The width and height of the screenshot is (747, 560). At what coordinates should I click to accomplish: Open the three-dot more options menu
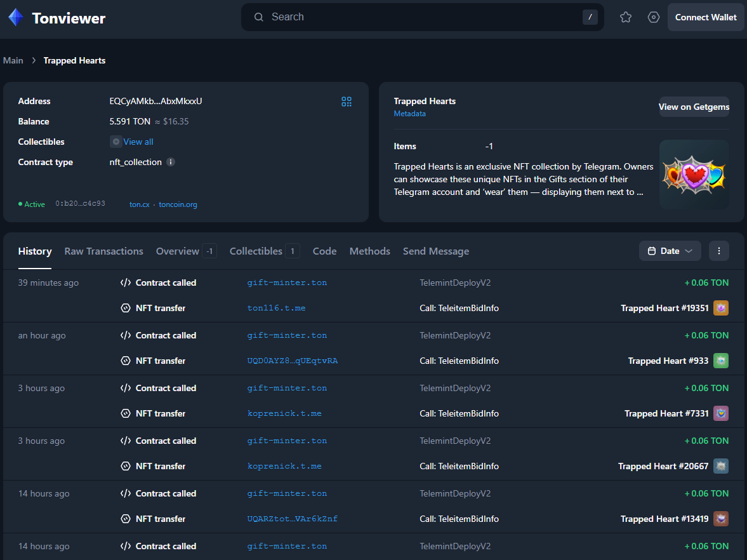click(x=719, y=251)
